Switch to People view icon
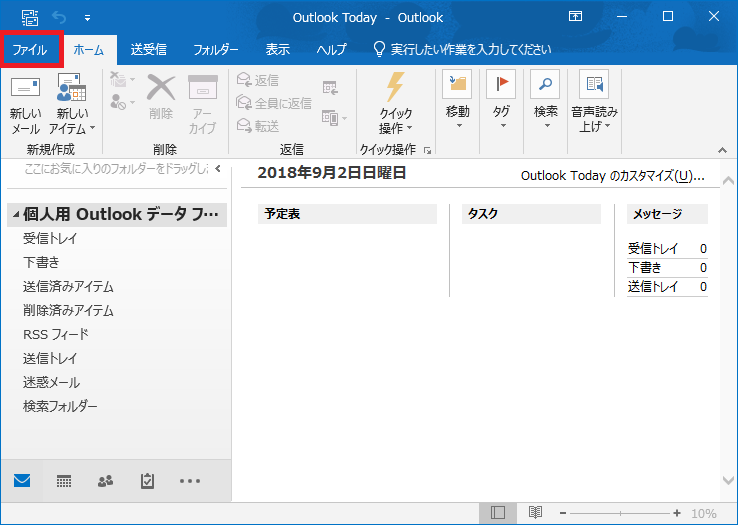 (x=105, y=481)
